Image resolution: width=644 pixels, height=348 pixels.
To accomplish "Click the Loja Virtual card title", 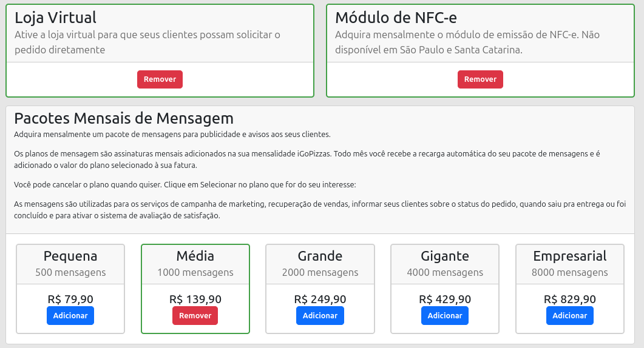I will (55, 18).
